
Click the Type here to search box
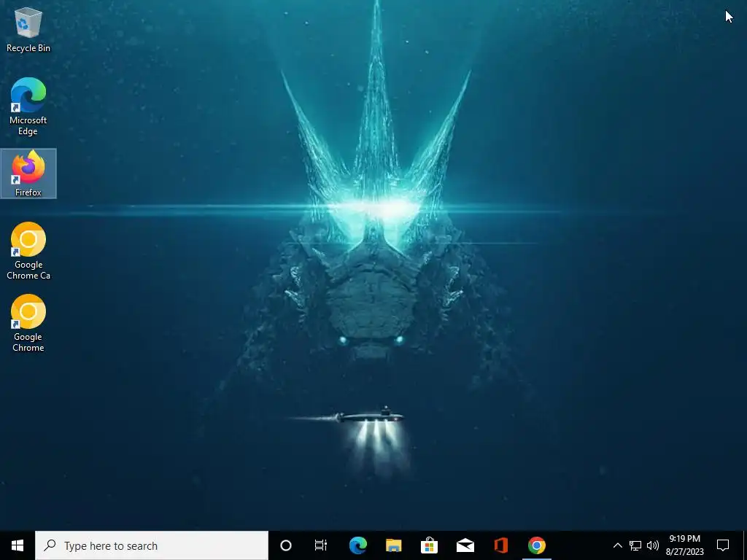tap(152, 545)
